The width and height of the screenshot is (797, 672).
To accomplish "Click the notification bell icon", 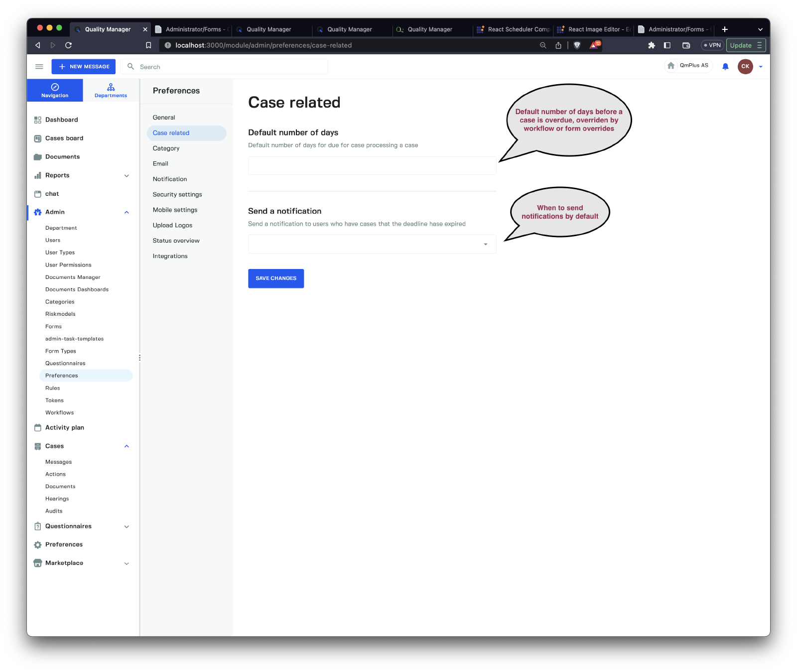I will [x=725, y=67].
